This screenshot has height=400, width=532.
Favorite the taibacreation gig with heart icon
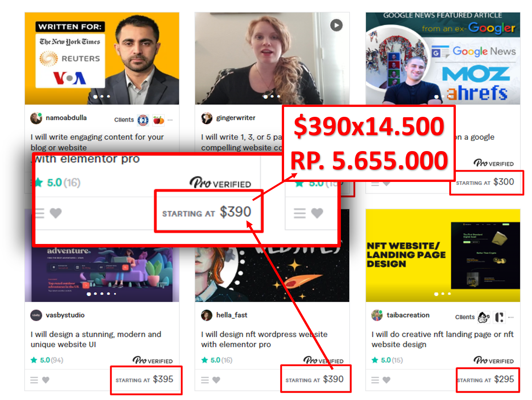pos(387,380)
